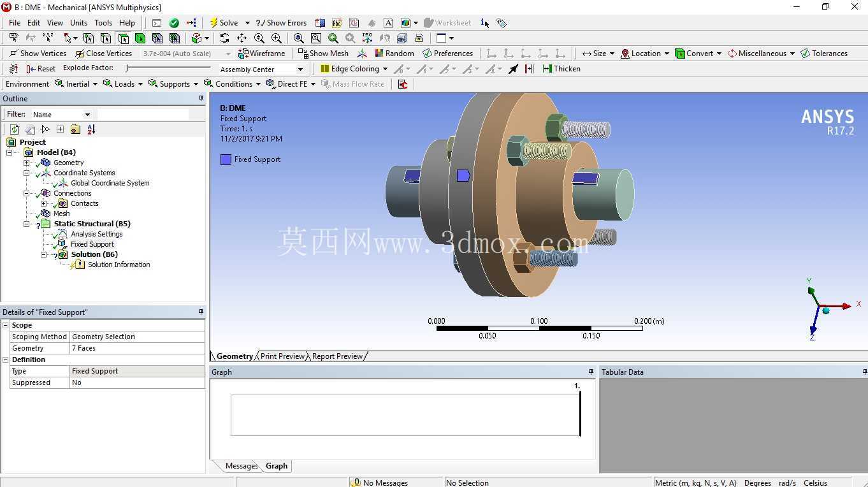The width and height of the screenshot is (868, 487).
Task: Click the Thicken button
Action: 561,69
